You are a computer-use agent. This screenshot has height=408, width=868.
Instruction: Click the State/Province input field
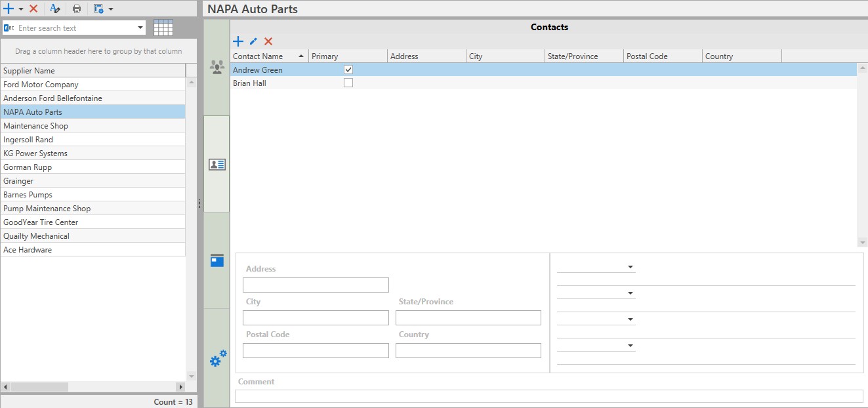pyautogui.click(x=468, y=317)
